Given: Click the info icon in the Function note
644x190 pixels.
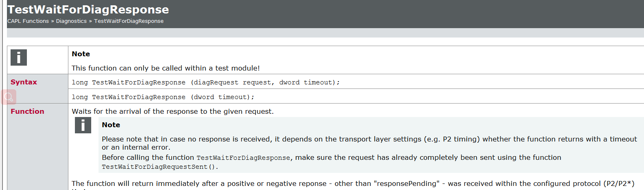Looking at the screenshot, I should click(83, 125).
